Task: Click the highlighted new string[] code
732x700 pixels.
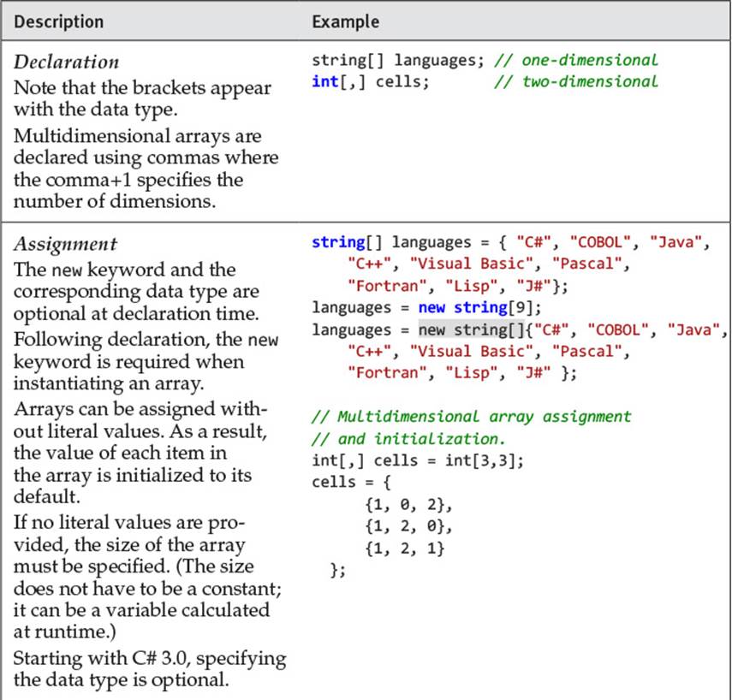Action: 472,329
